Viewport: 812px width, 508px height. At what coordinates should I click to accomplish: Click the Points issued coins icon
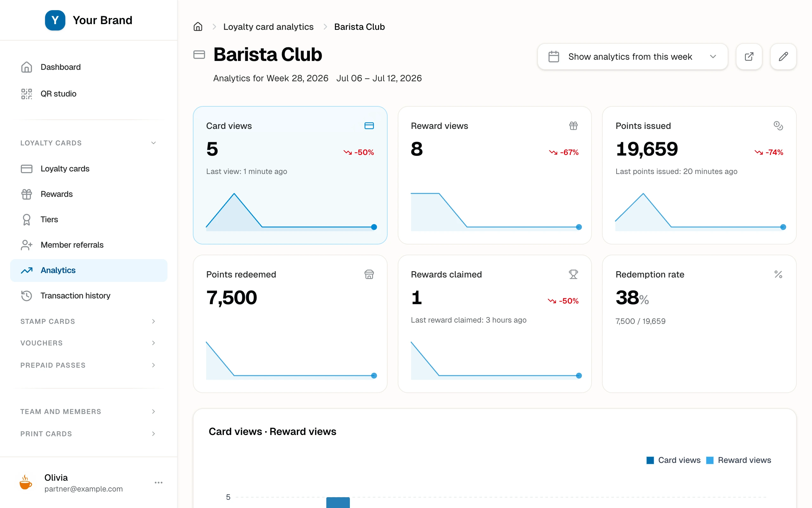coord(778,126)
